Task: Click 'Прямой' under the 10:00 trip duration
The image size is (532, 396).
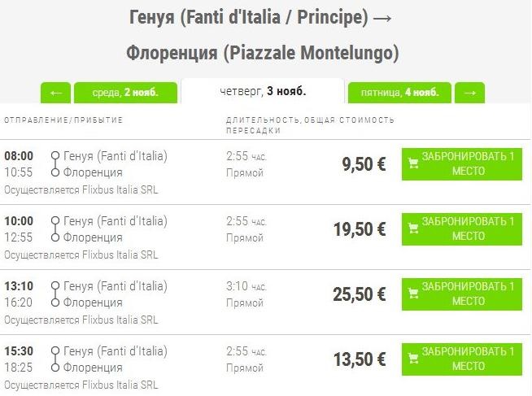Action: point(244,237)
